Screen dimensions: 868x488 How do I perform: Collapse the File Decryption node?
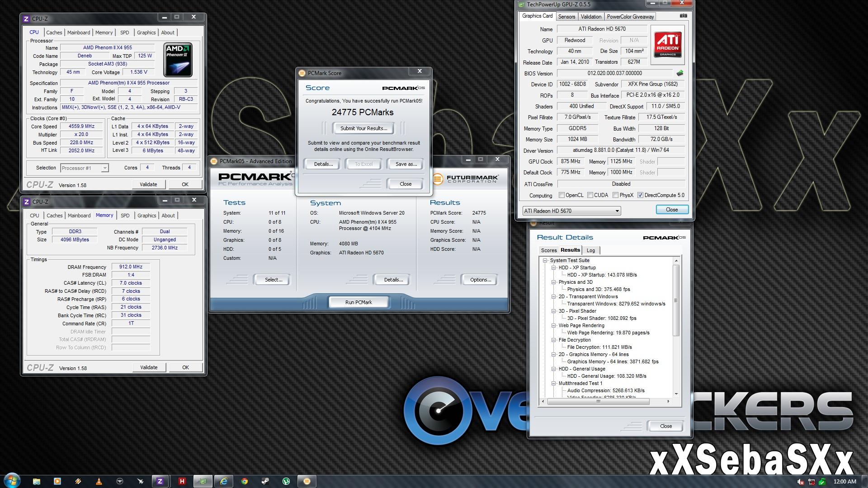tap(553, 340)
